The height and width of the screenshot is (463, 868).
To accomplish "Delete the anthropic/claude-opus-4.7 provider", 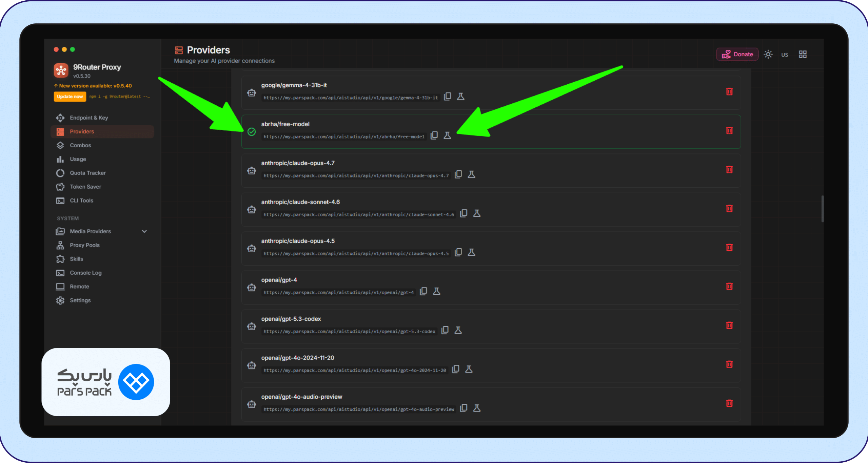I will click(x=729, y=170).
